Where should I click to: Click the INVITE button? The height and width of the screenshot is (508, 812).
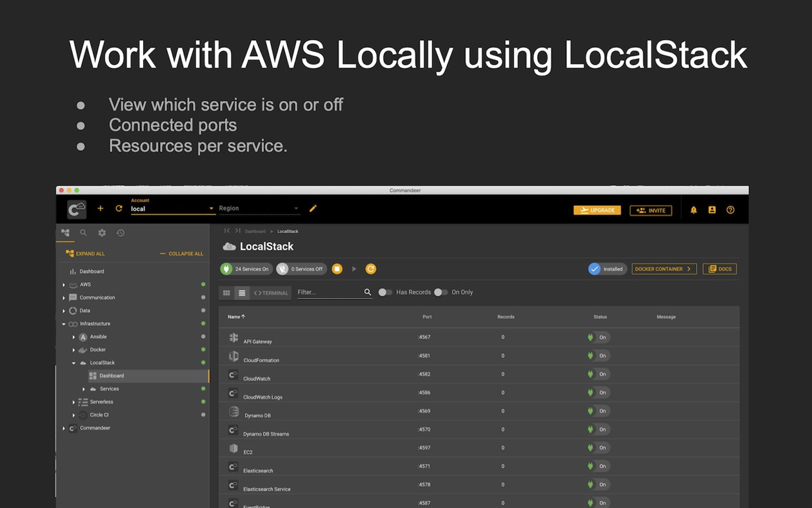click(x=651, y=210)
